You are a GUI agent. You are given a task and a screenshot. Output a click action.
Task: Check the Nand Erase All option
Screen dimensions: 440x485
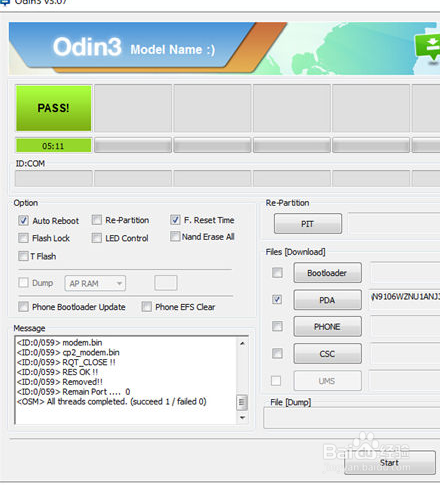pos(175,236)
